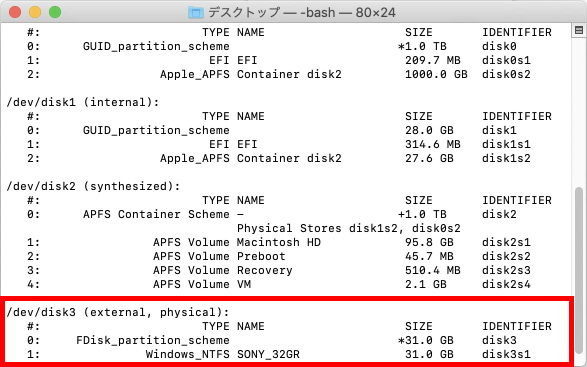The width and height of the screenshot is (587, 367).
Task: Select the identifier 'disk0s2'
Action: pyautogui.click(x=506, y=74)
